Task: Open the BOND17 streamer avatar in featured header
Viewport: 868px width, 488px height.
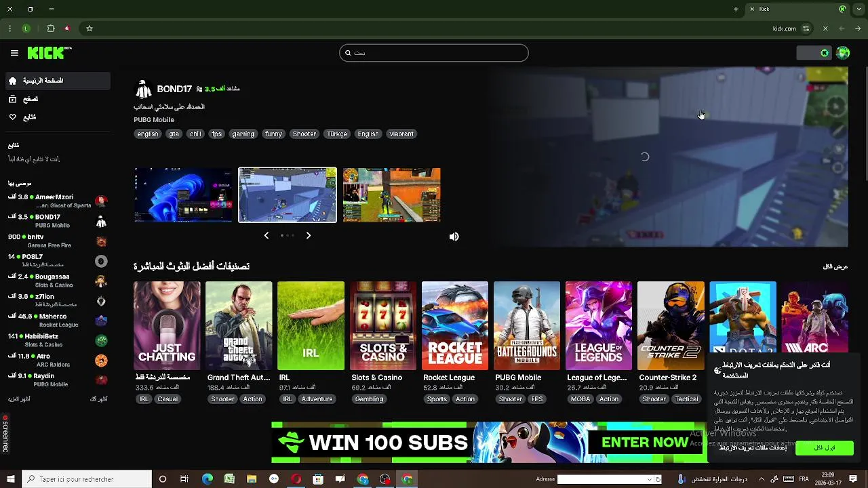Action: [143, 89]
